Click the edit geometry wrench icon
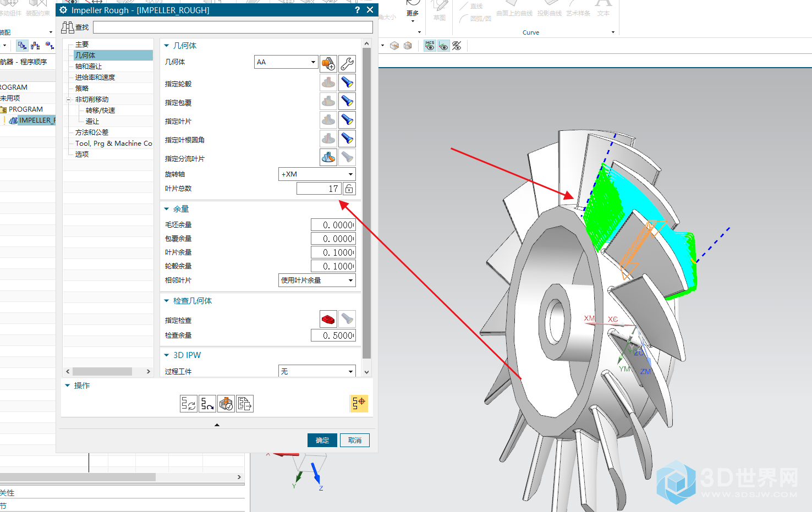The image size is (812, 512). coord(347,63)
